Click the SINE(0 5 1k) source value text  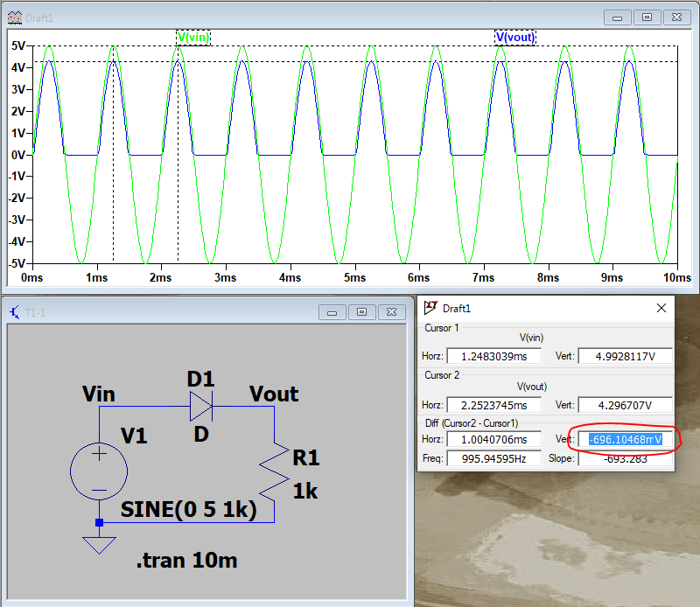coord(188,511)
